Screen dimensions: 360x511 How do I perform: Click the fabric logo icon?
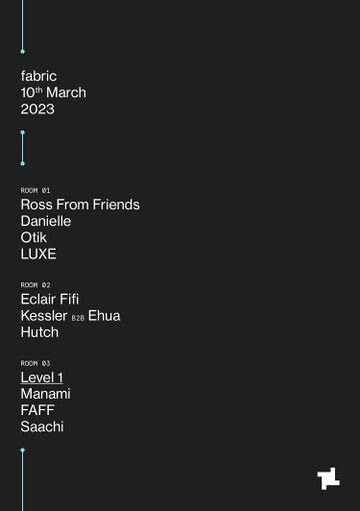click(x=328, y=478)
